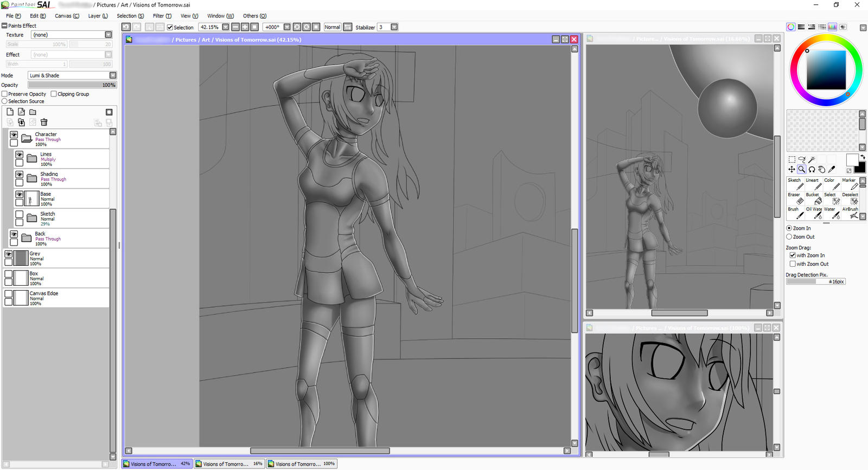Open the File menu
The height and width of the screenshot is (470, 868).
13,16
